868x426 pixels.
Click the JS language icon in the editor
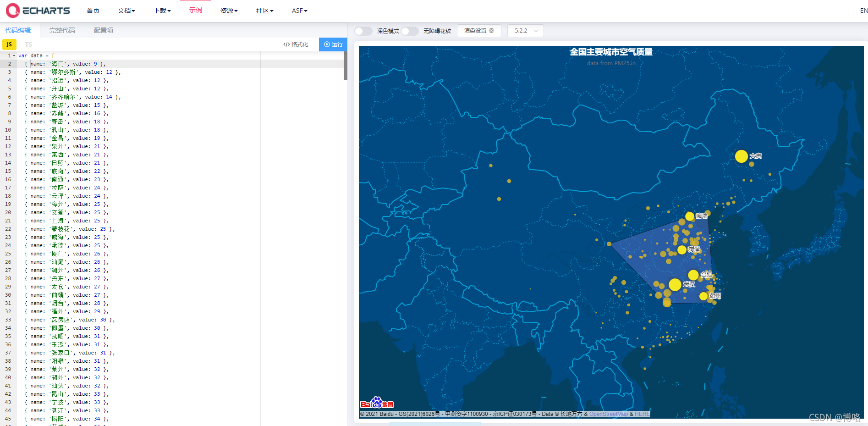click(x=9, y=44)
